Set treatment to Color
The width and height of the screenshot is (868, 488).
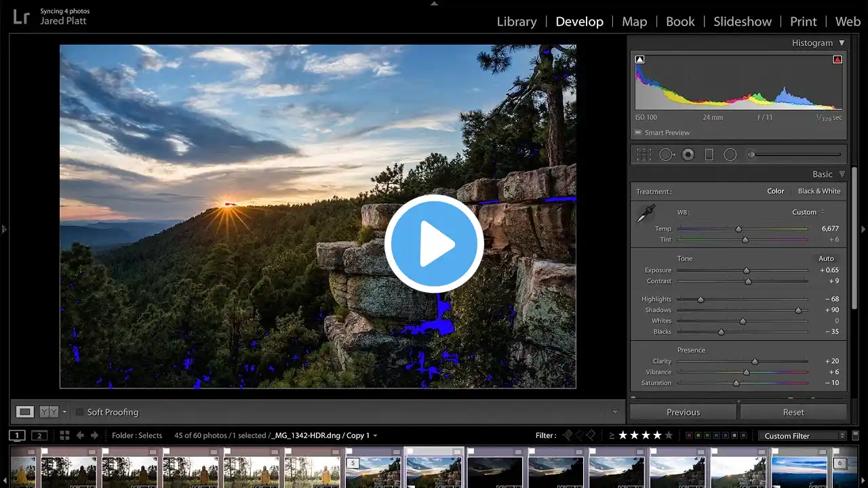776,191
